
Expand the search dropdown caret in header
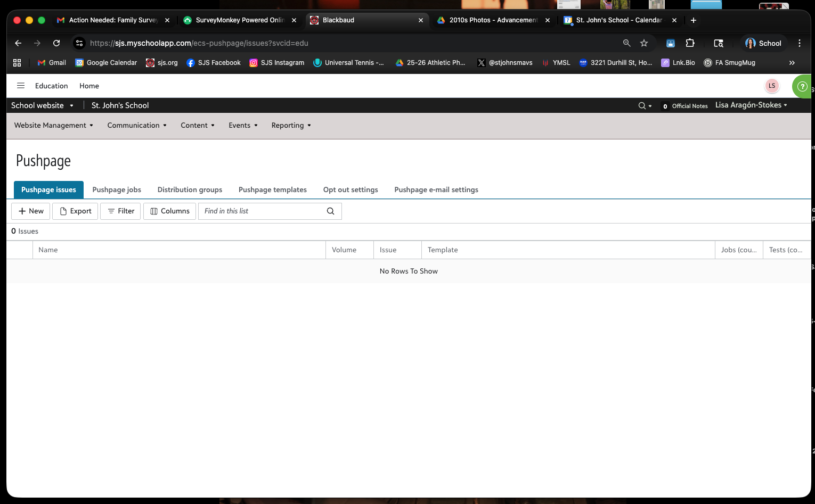[650, 106]
